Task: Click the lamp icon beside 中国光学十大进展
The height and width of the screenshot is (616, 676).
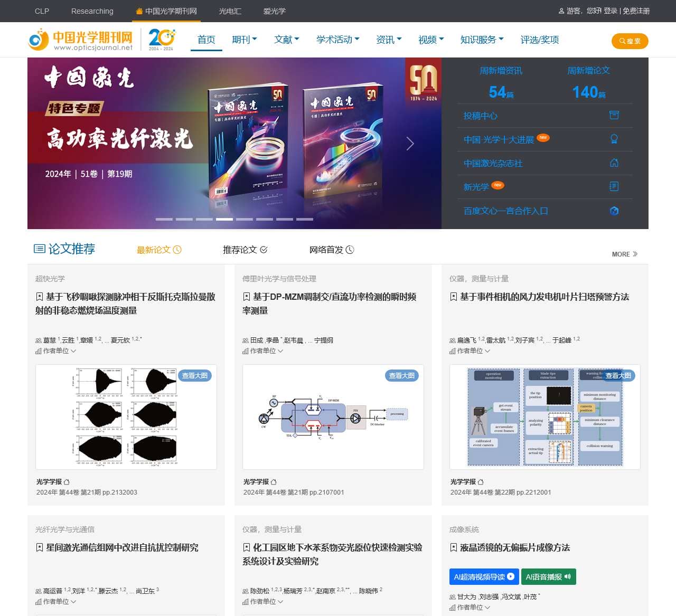Action: click(614, 139)
